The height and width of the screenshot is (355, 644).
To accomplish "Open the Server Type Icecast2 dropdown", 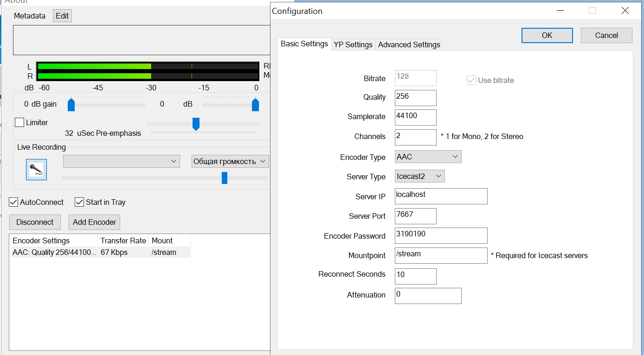I will click(x=420, y=176).
